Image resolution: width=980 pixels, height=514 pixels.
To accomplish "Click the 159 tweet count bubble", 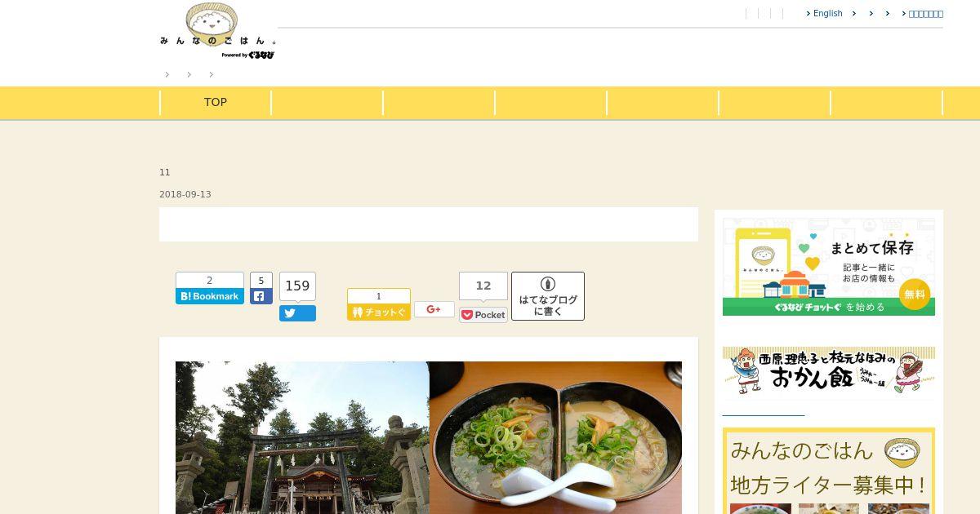I will tap(297, 286).
